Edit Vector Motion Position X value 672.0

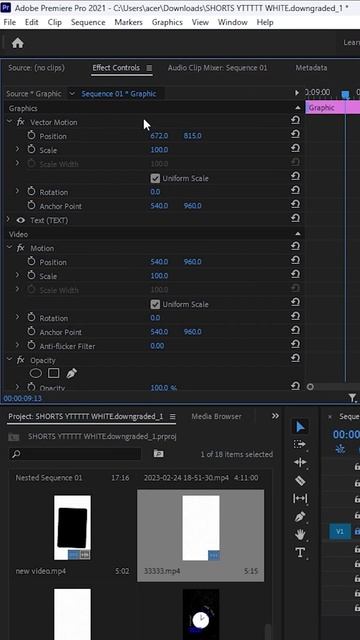coord(159,136)
